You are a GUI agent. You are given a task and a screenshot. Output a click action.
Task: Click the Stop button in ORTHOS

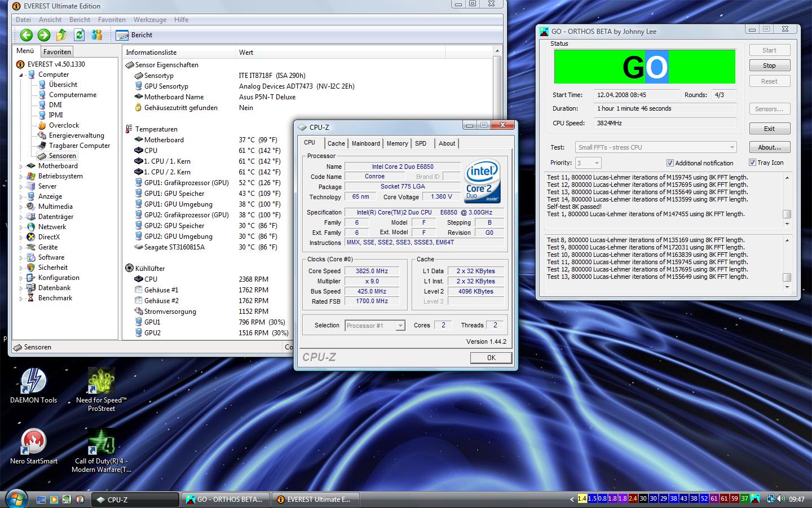pyautogui.click(x=769, y=65)
